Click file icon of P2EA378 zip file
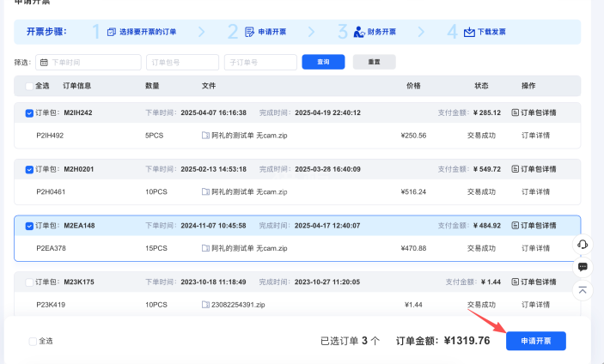This screenshot has height=364, width=604. [205, 248]
